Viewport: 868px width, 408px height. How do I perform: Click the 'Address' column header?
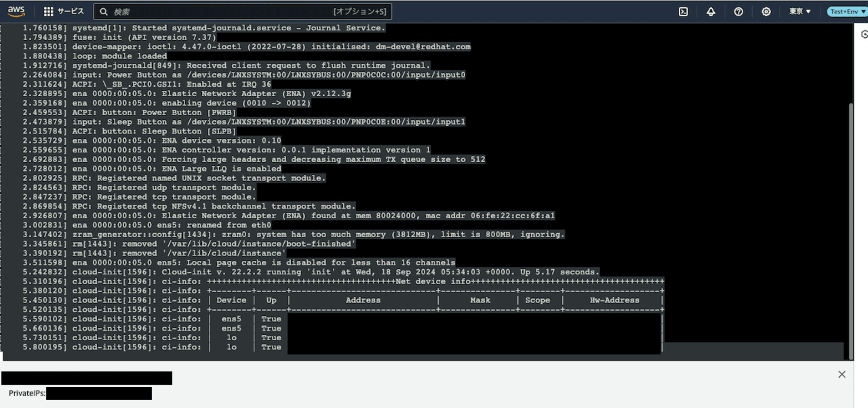[x=363, y=300]
